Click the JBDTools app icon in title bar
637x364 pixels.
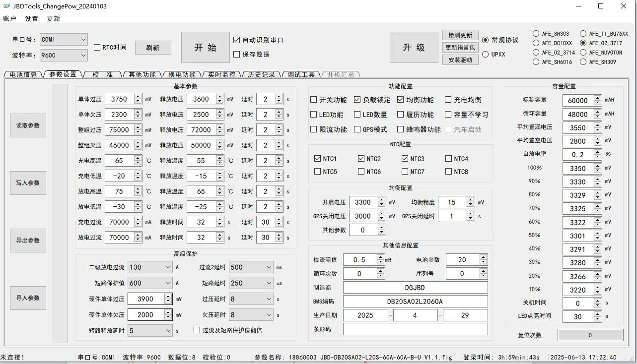pyautogui.click(x=7, y=6)
